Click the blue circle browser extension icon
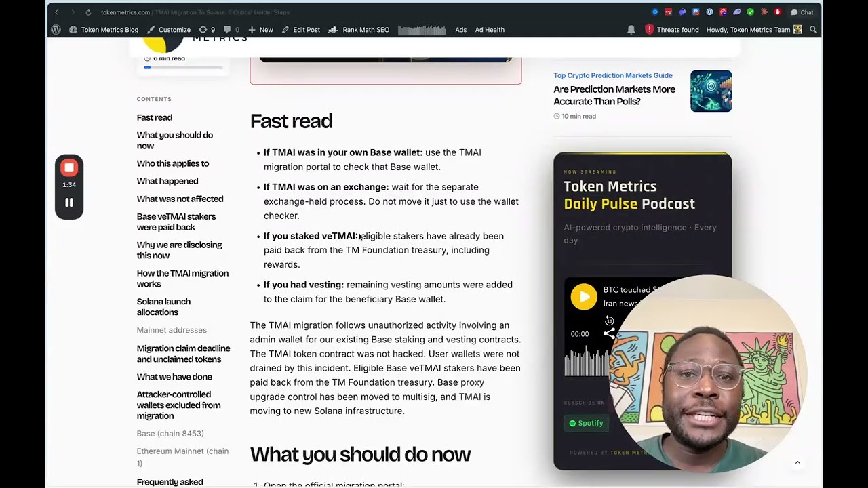This screenshot has width=868, height=488. 655,12
